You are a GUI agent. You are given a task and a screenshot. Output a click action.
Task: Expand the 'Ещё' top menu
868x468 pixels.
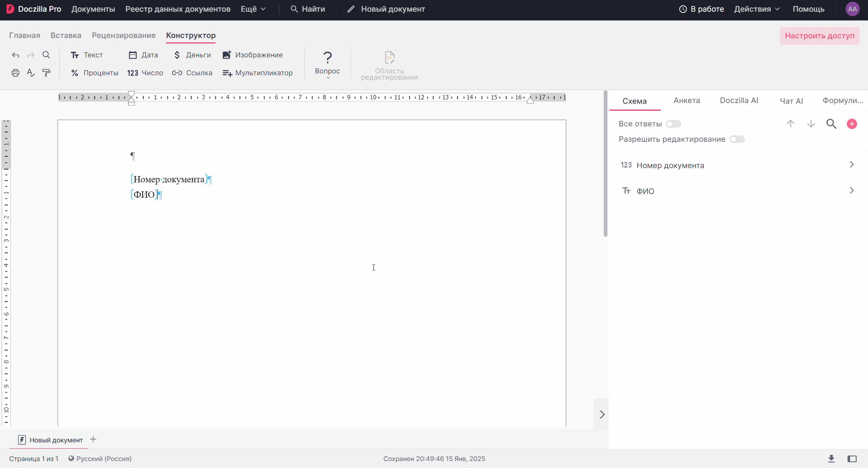click(253, 9)
